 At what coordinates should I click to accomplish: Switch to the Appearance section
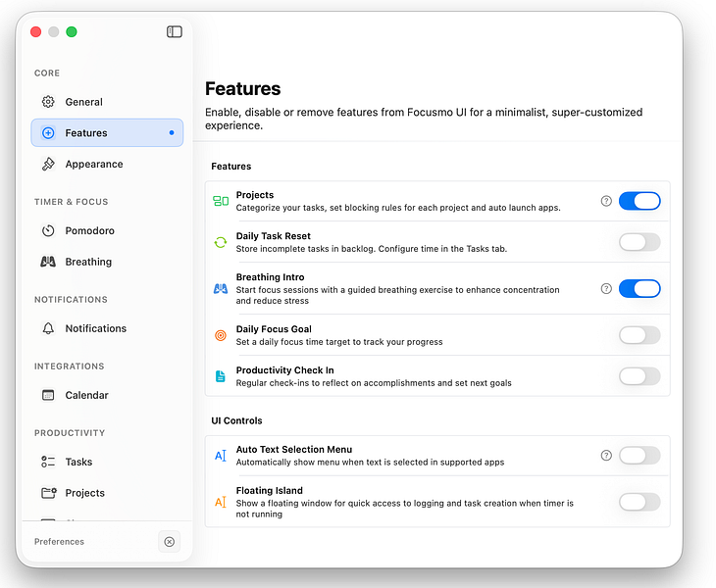point(94,165)
